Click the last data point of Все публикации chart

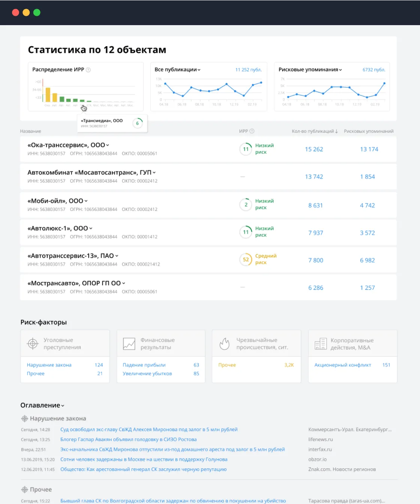(261, 83)
